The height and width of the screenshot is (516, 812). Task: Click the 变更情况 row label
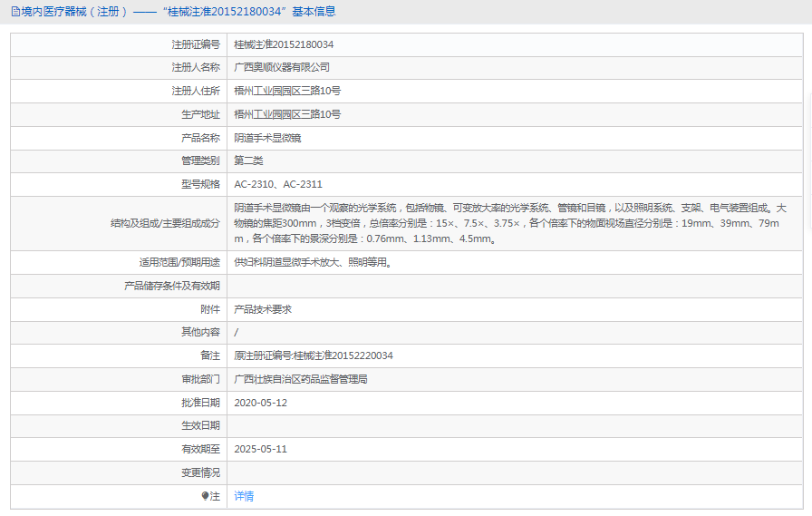(x=200, y=473)
